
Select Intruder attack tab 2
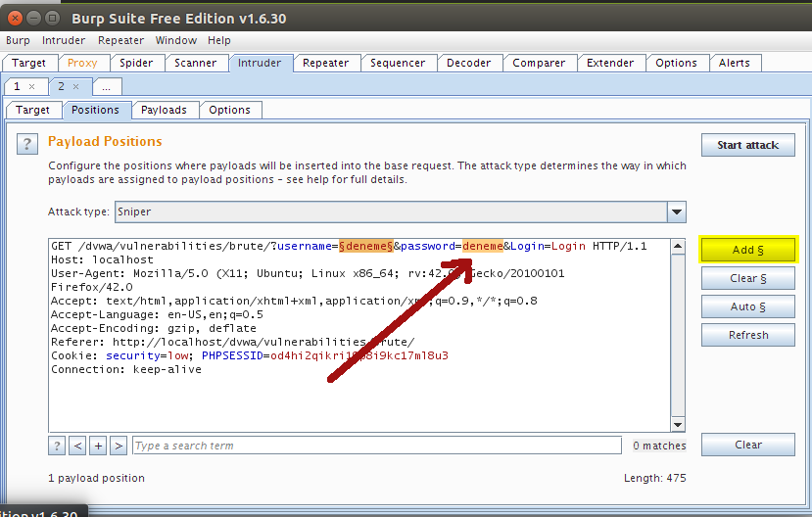tap(61, 86)
